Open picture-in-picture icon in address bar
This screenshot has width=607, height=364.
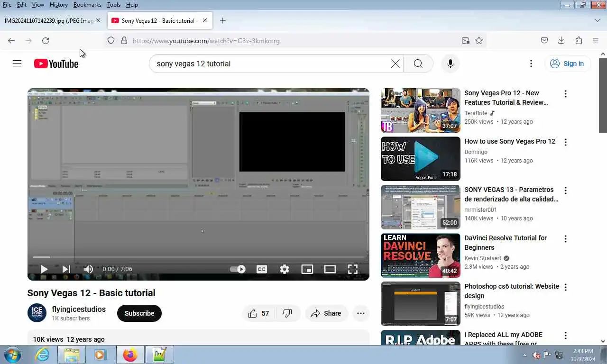pos(466,41)
